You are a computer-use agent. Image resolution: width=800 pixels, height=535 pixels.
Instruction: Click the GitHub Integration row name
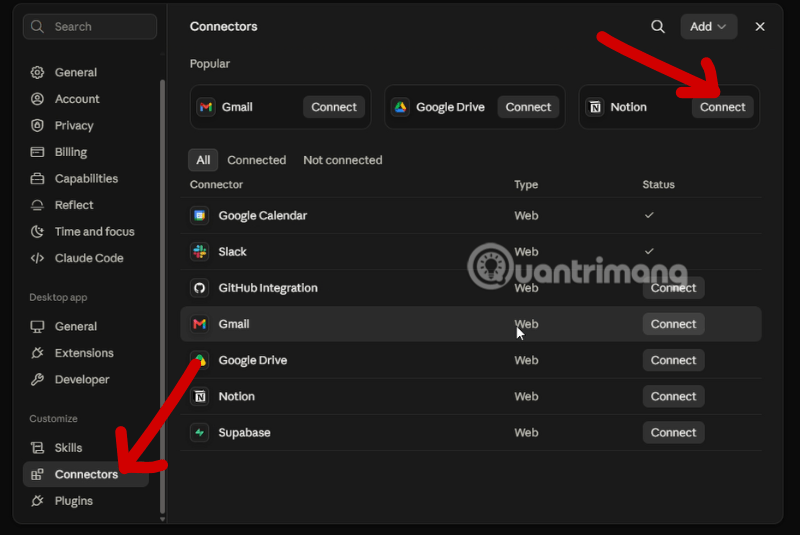[x=268, y=288]
